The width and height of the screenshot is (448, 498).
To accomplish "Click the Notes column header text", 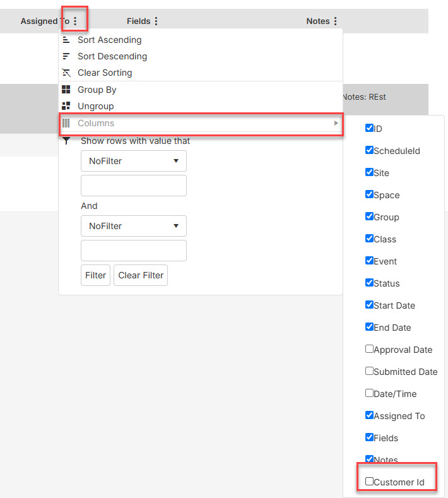I will click(x=318, y=21).
